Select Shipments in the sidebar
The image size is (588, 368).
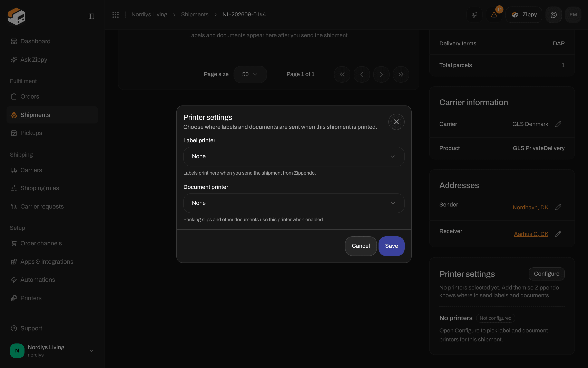point(52,115)
